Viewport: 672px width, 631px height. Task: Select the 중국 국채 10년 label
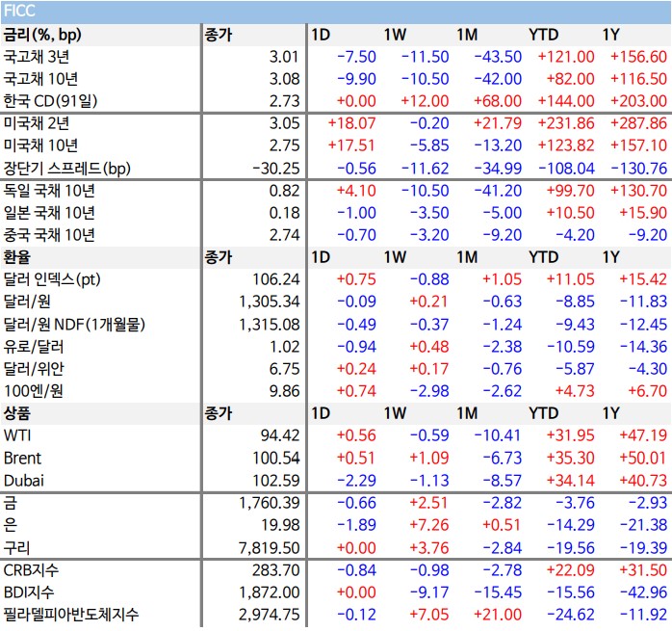pyautogui.click(x=49, y=235)
